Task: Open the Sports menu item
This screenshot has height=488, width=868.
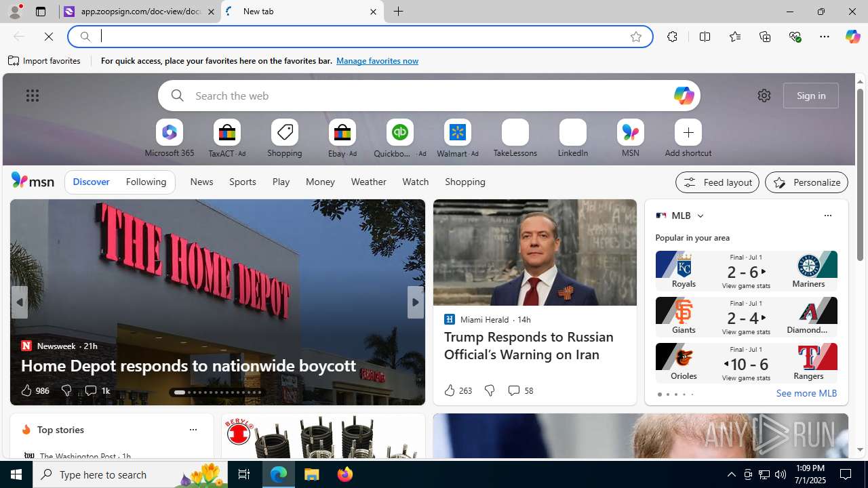Action: click(x=243, y=182)
